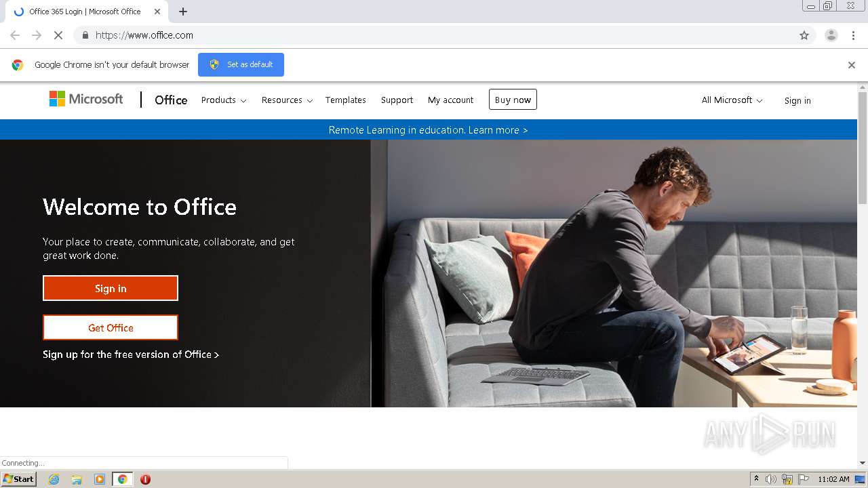Click the orange Sign in hero button
The height and width of the screenshot is (488, 868).
(x=111, y=288)
